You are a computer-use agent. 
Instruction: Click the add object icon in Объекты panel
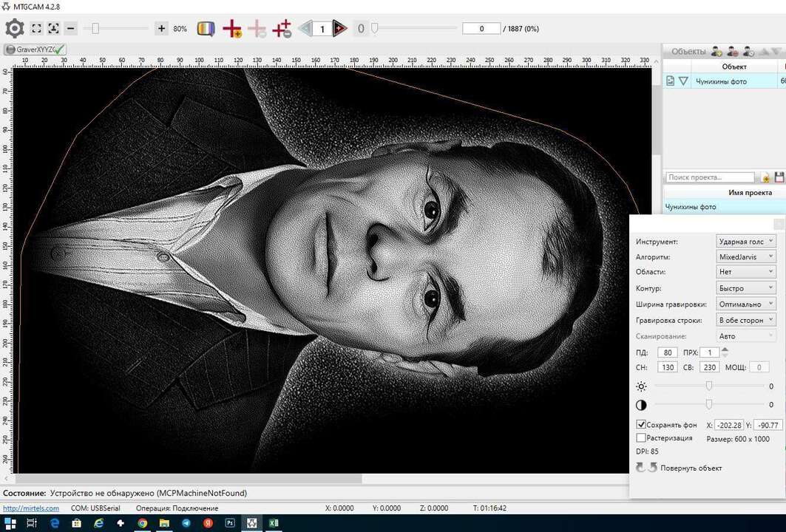point(716,51)
